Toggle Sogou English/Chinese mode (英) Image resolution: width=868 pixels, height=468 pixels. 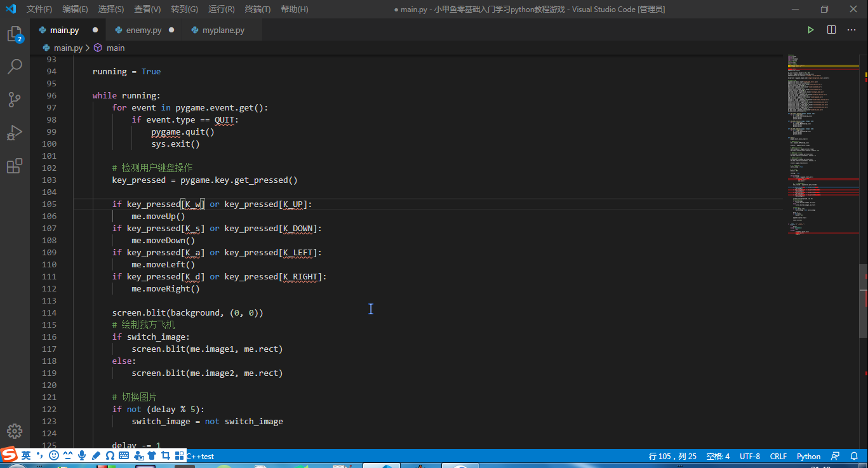[26, 455]
